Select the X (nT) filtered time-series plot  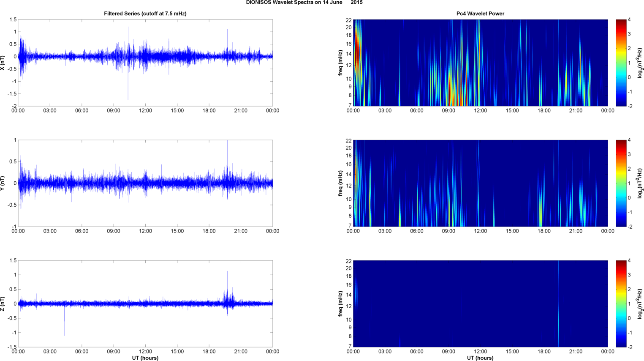(x=145, y=63)
